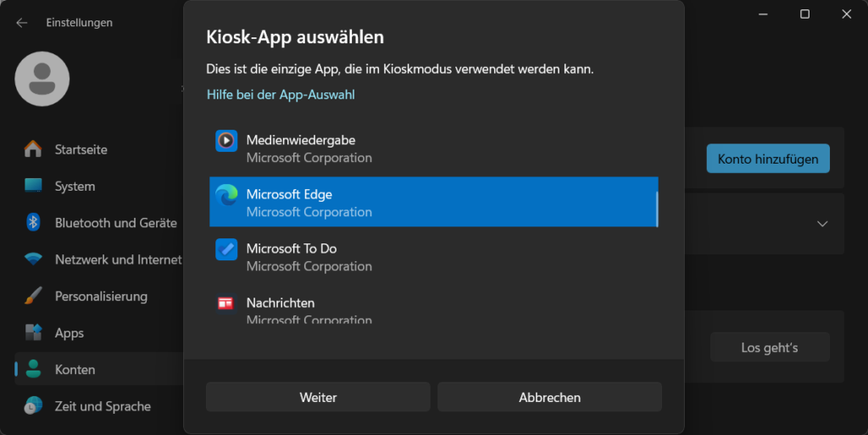Click the Zeit und Sprache globe icon
This screenshot has width=868, height=435.
pos(33,405)
